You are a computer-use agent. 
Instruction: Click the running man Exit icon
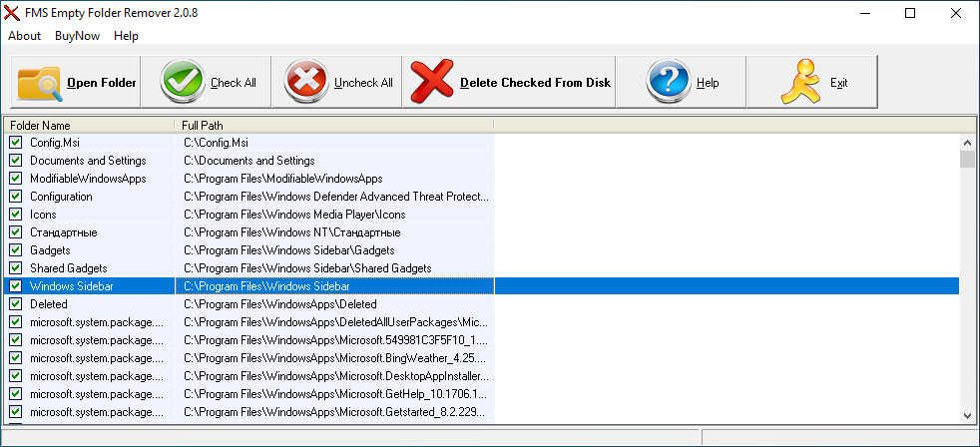(x=801, y=83)
